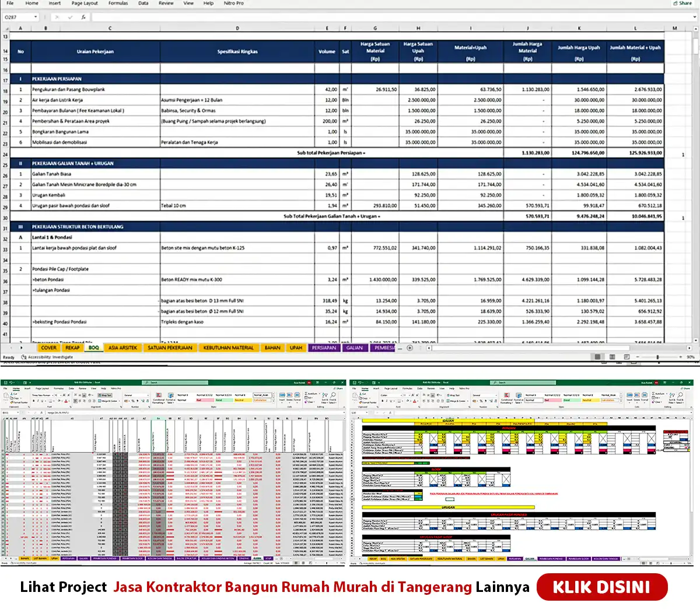Open the Formulas tab in the large BOQ window
The height and width of the screenshot is (610, 700).
coord(118,3)
